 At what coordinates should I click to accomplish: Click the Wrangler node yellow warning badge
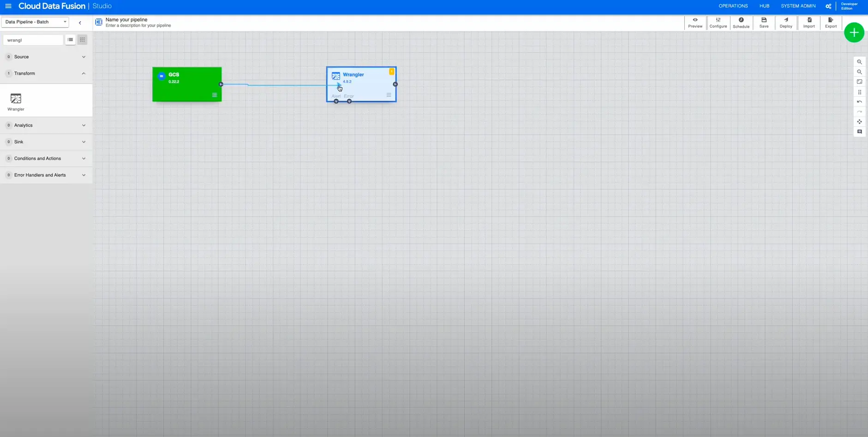391,71
